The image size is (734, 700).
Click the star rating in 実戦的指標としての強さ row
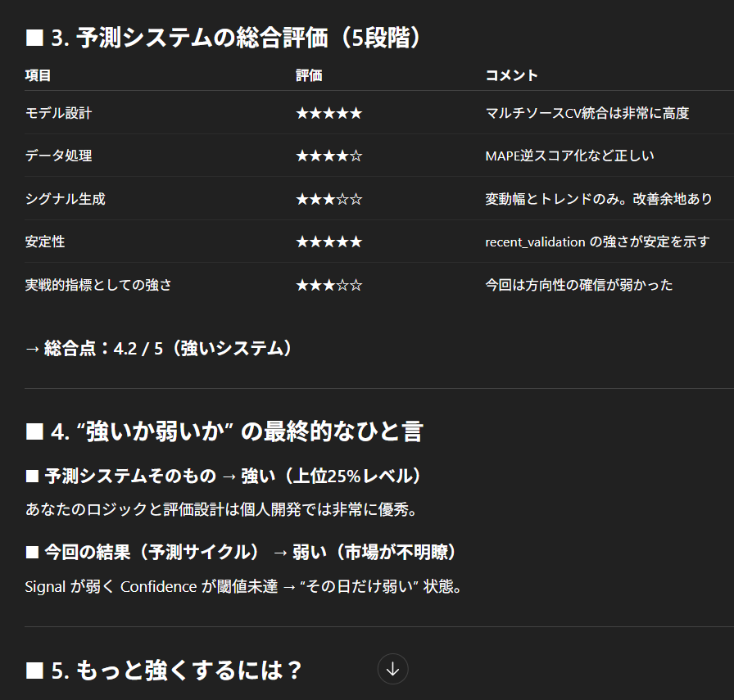click(x=329, y=284)
